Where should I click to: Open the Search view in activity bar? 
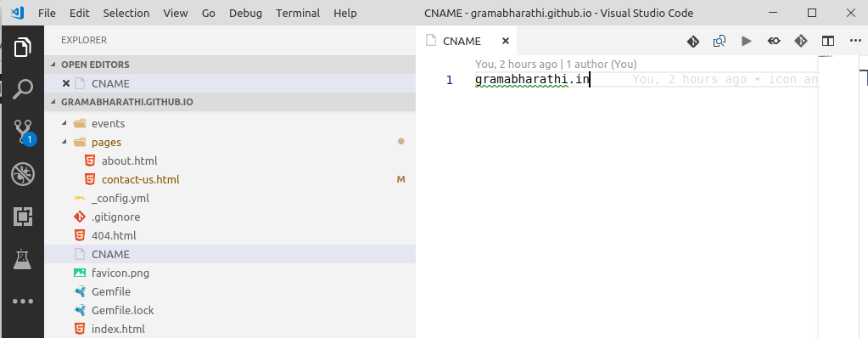(x=23, y=88)
